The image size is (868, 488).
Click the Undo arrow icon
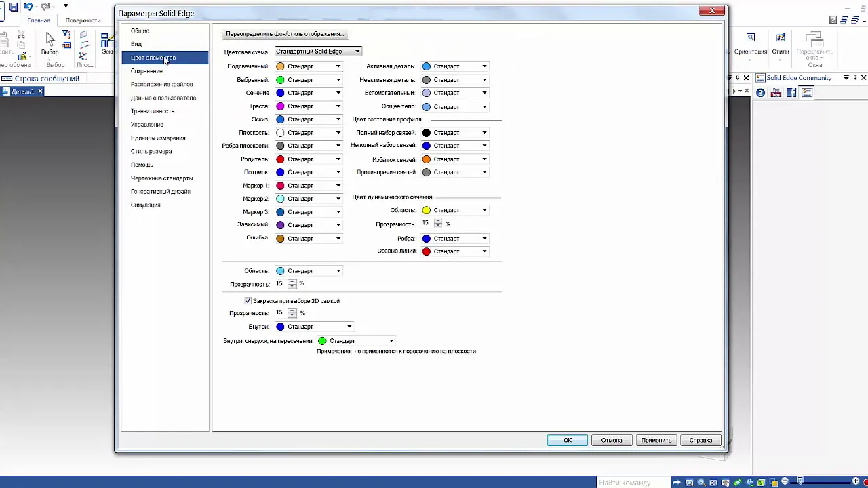click(x=28, y=7)
